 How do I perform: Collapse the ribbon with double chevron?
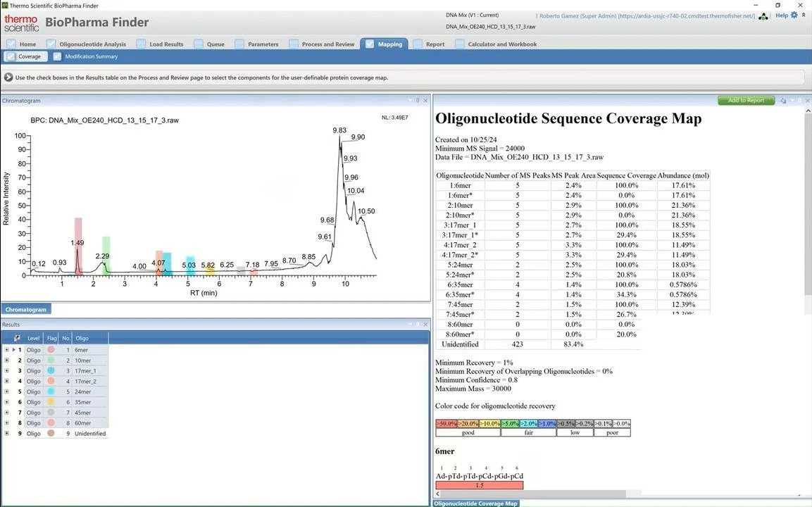click(x=804, y=15)
